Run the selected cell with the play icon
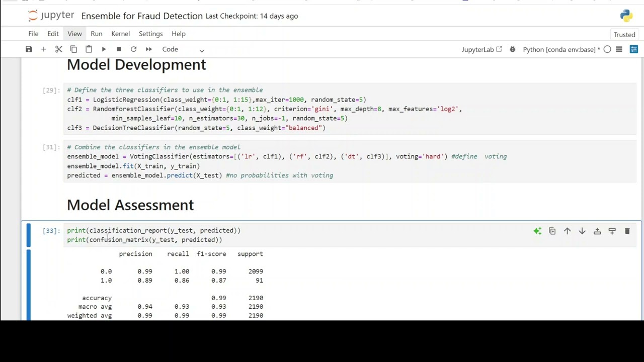This screenshot has width=644, height=362. (x=104, y=49)
